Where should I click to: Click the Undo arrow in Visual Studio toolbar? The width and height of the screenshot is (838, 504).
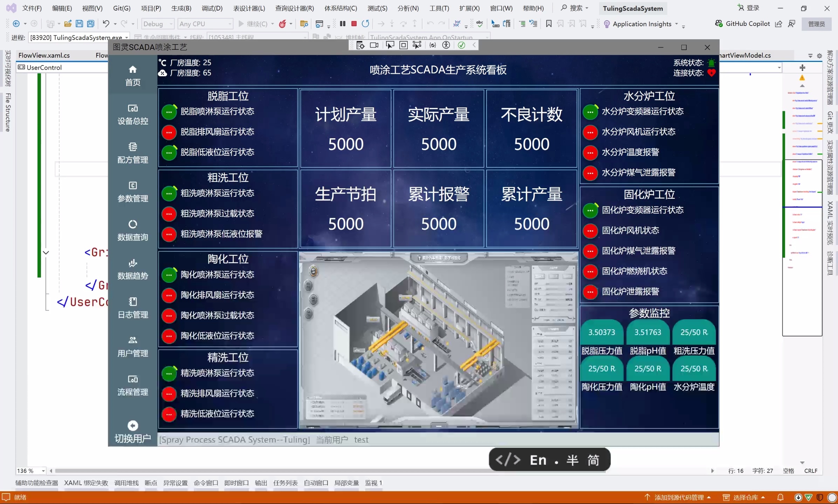tap(106, 24)
